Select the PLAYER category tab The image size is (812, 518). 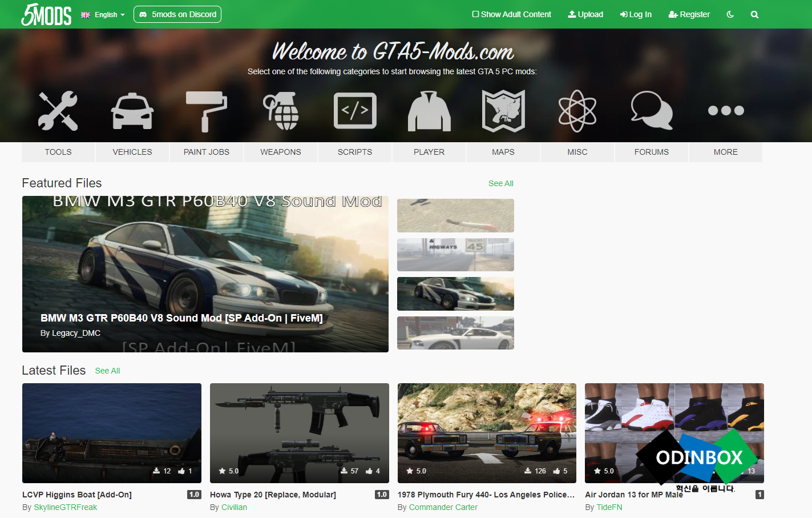click(x=429, y=152)
